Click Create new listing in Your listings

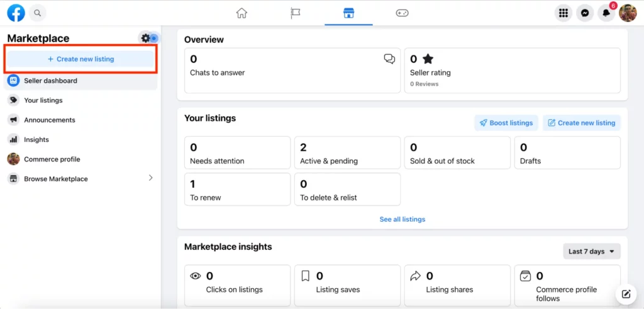582,122
